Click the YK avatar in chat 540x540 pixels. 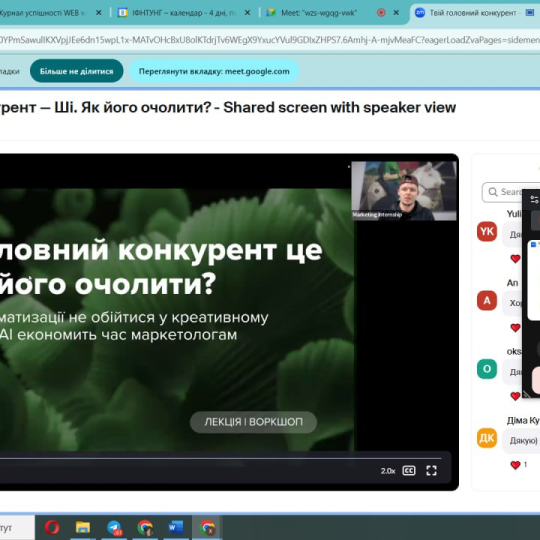pos(487,231)
